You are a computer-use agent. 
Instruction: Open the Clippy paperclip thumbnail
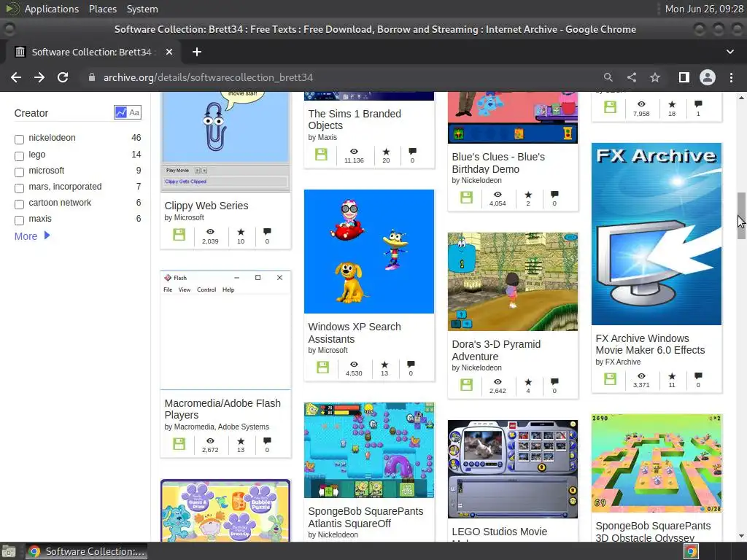tap(225, 141)
